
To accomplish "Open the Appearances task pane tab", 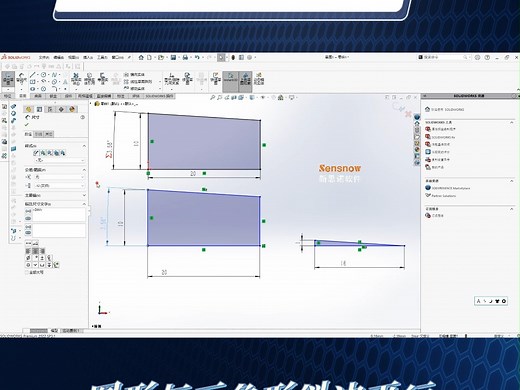I will (417, 149).
